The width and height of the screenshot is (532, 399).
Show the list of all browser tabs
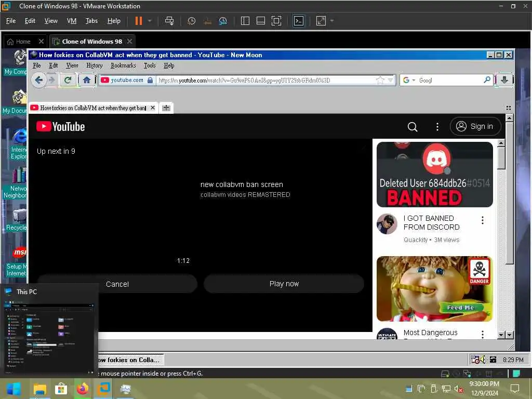click(508, 108)
